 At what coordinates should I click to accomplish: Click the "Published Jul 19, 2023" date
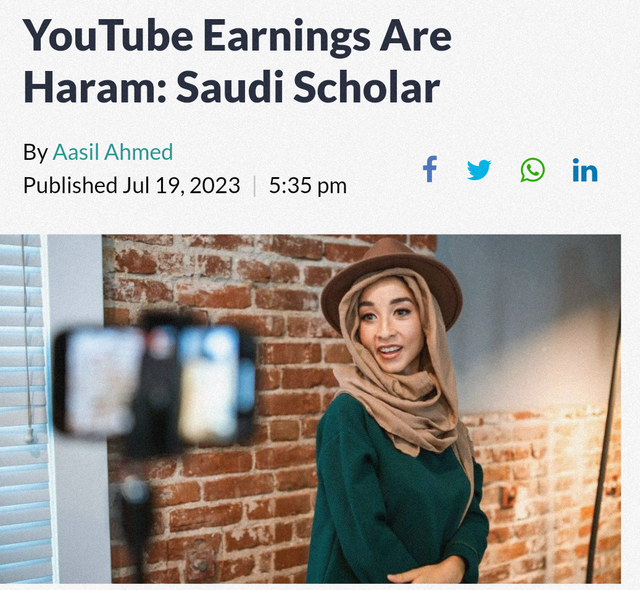(x=131, y=186)
